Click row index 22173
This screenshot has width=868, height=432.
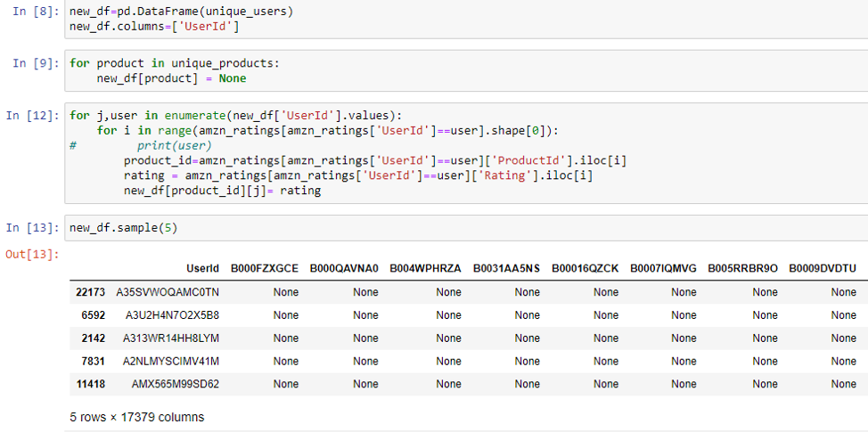point(90,292)
